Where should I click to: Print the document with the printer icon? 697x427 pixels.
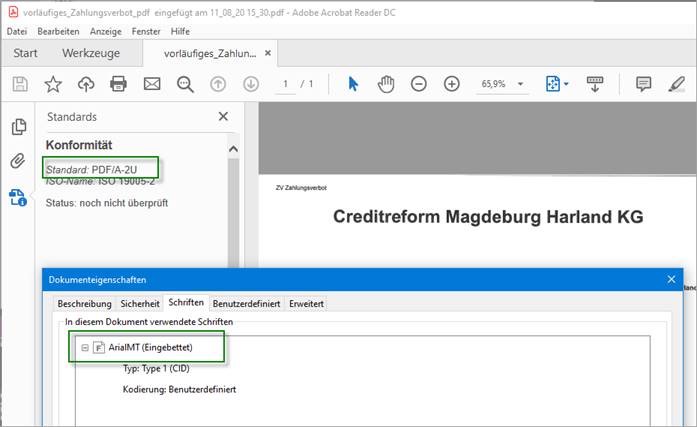point(118,84)
